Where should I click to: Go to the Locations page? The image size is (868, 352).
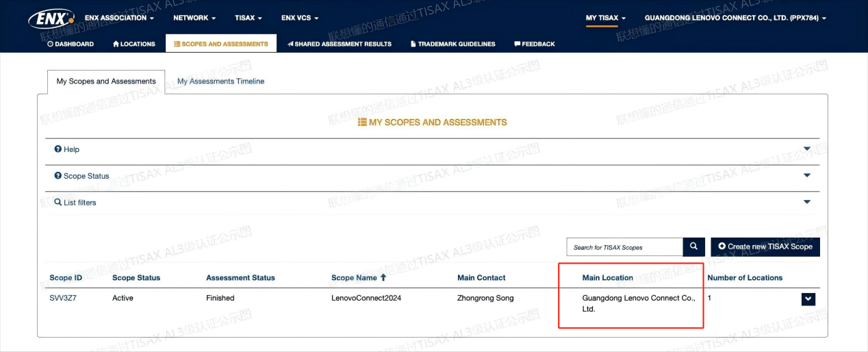point(133,44)
